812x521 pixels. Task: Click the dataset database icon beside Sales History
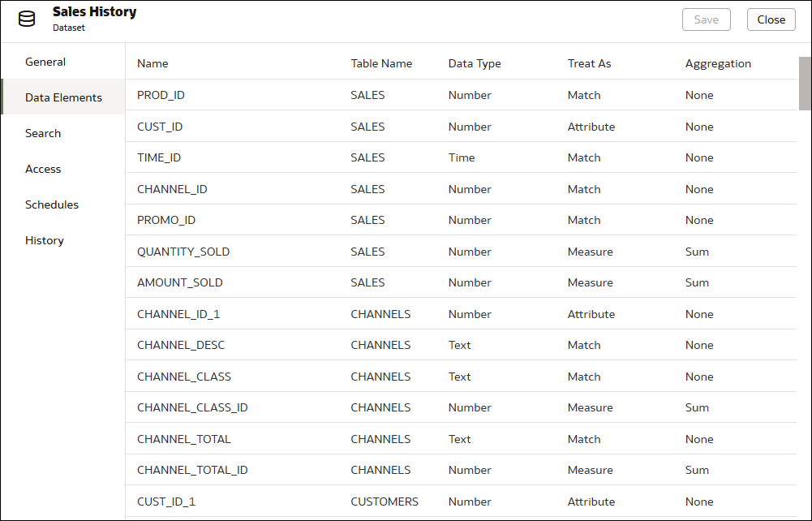click(27, 18)
